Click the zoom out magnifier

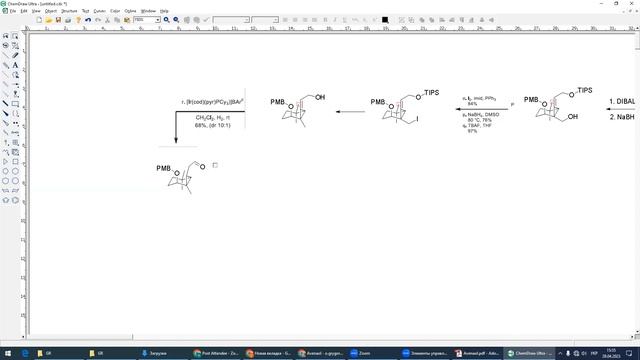click(x=176, y=20)
